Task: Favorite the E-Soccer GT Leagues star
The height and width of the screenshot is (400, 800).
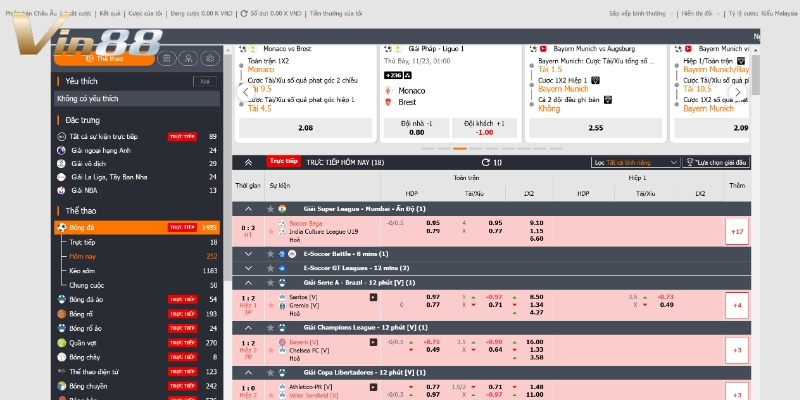Action: [270, 268]
